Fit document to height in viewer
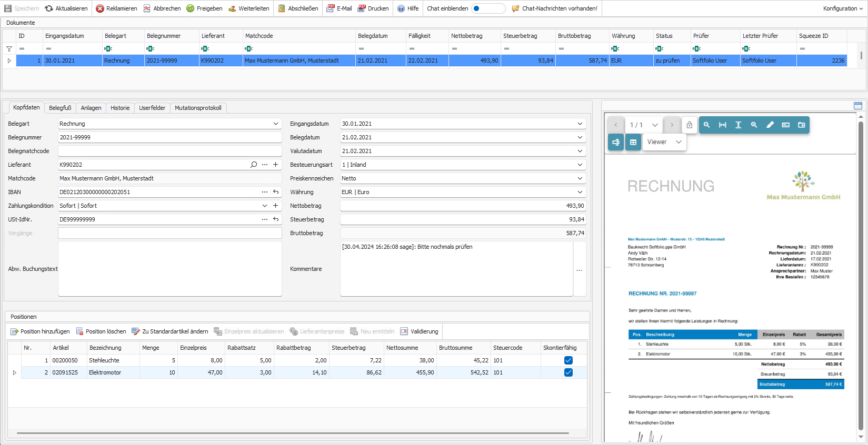868x445 pixels. [739, 125]
